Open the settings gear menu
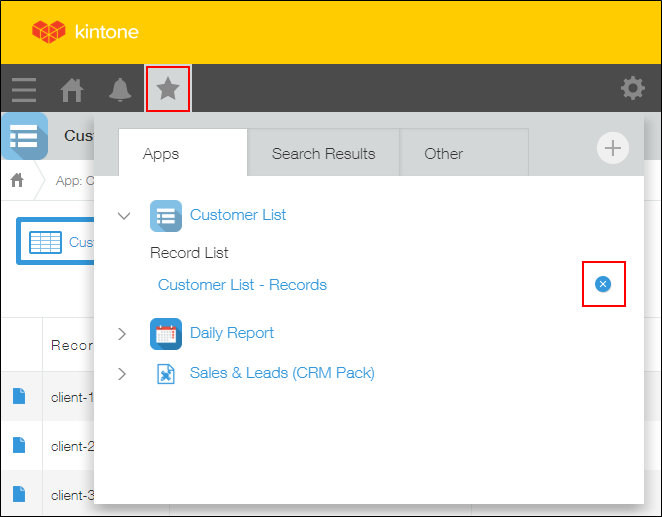The width and height of the screenshot is (662, 517). click(x=632, y=89)
